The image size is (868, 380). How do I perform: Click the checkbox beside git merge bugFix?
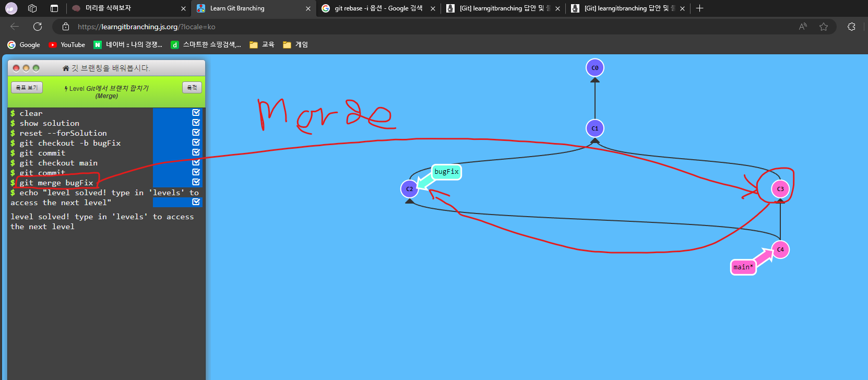pos(196,182)
